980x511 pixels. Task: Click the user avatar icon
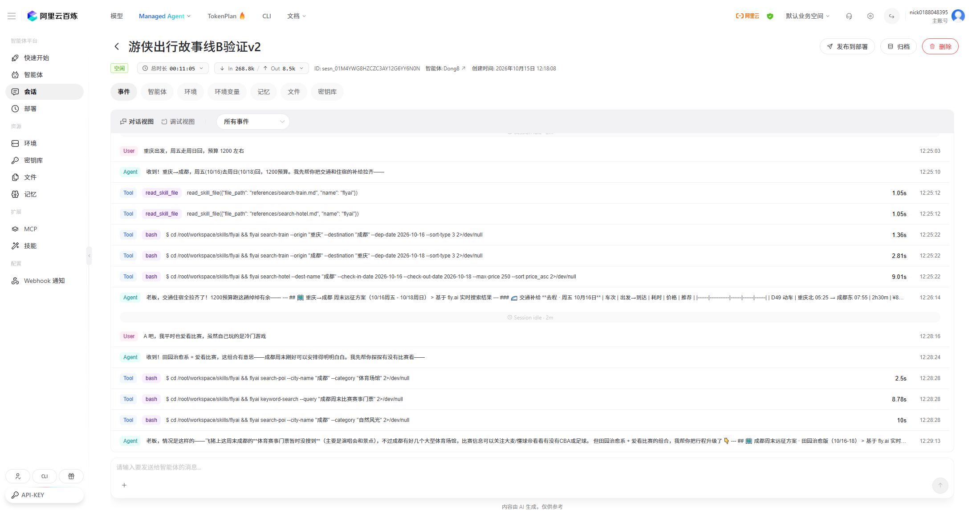pos(958,16)
